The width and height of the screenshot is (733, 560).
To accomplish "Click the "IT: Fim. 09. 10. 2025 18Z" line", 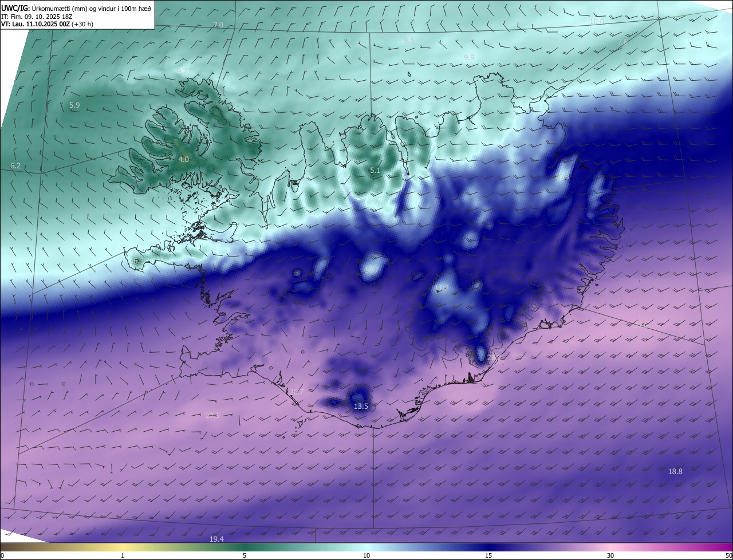I will 38,16.
